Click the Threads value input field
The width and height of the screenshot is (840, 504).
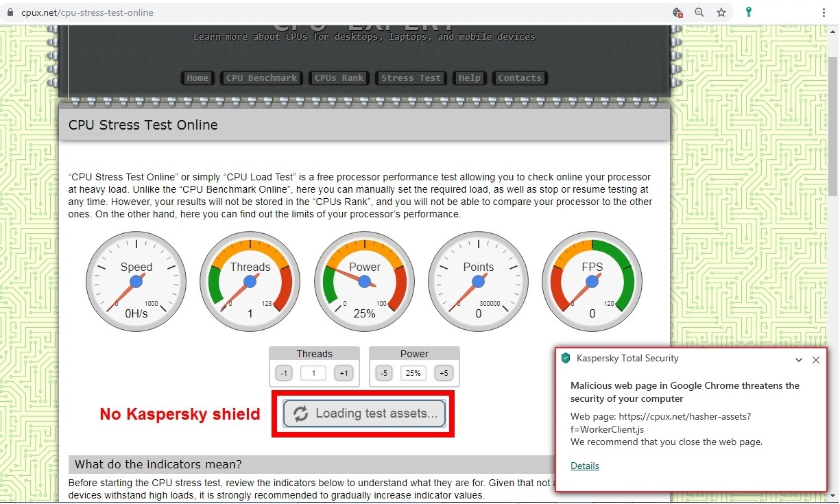coord(313,373)
